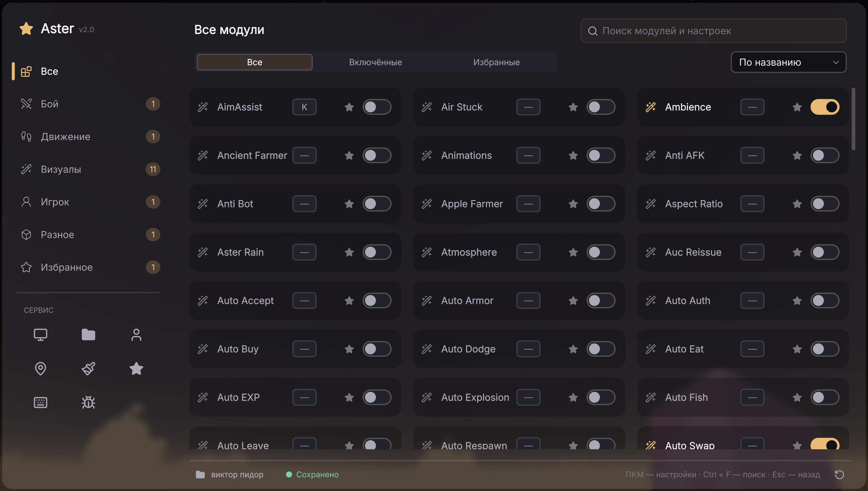Screen dimensions: 868x491
Task: Open the bug debug service icon
Action: [88, 402]
